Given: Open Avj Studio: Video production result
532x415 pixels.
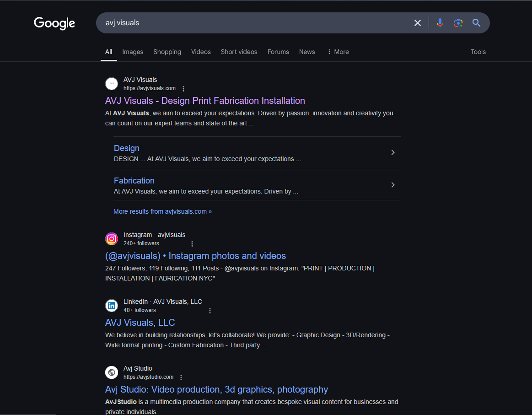Looking at the screenshot, I should coord(216,389).
